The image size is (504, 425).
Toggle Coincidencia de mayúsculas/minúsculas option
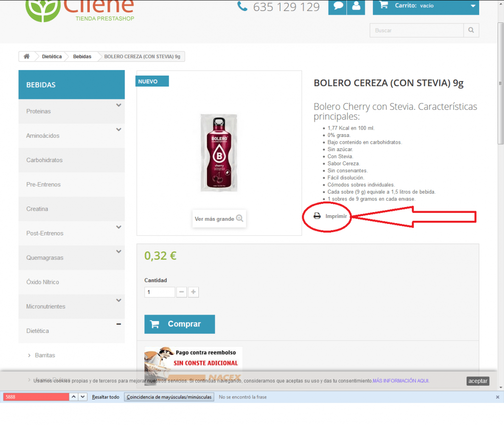click(169, 397)
